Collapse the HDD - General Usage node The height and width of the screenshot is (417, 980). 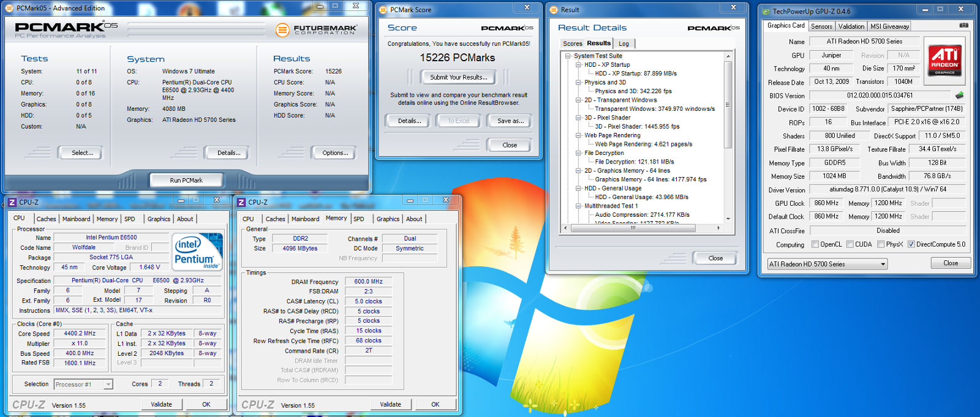point(578,188)
